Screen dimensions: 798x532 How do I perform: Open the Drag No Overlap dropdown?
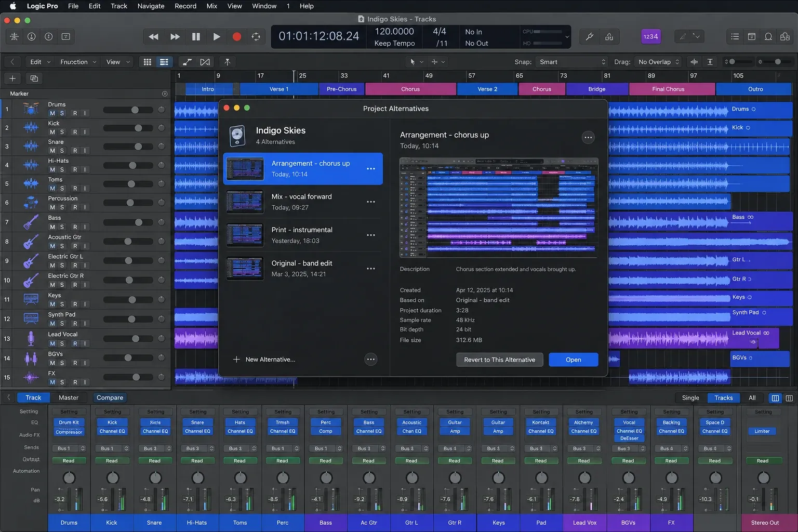click(x=658, y=62)
